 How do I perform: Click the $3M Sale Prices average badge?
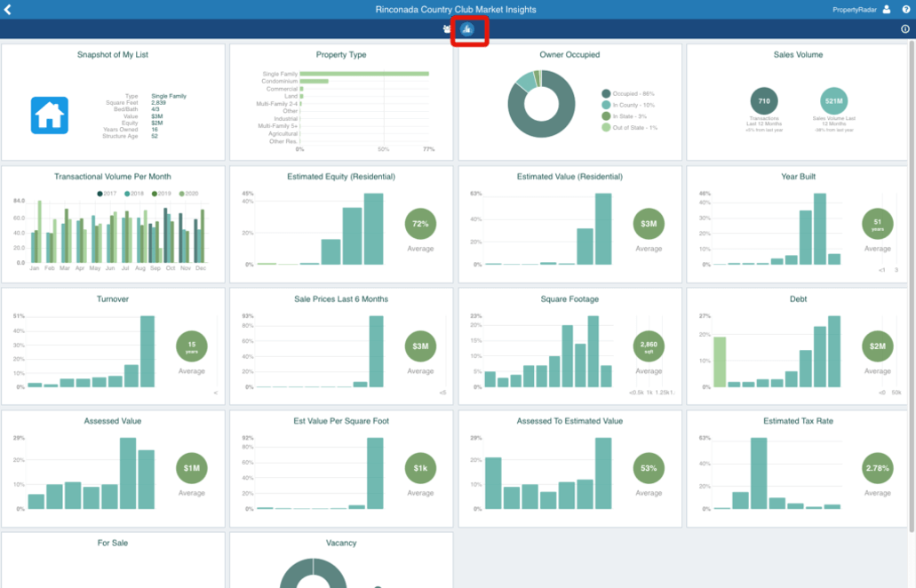coord(420,346)
